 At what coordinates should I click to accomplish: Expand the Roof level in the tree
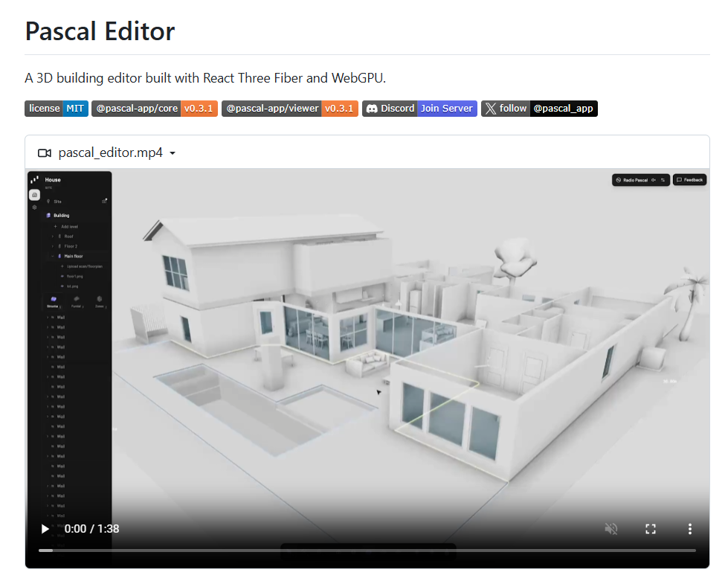pyautogui.click(x=53, y=237)
